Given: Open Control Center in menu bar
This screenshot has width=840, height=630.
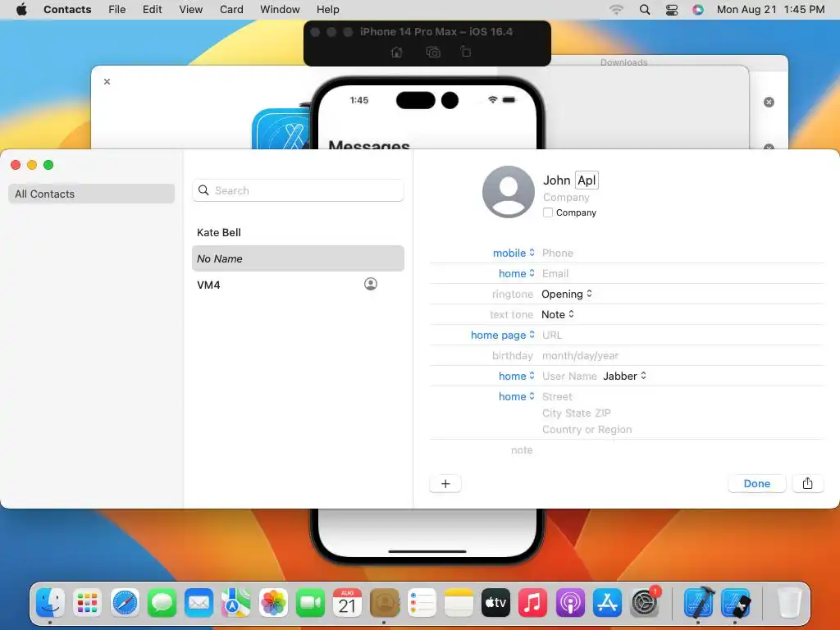Looking at the screenshot, I should (x=672, y=10).
